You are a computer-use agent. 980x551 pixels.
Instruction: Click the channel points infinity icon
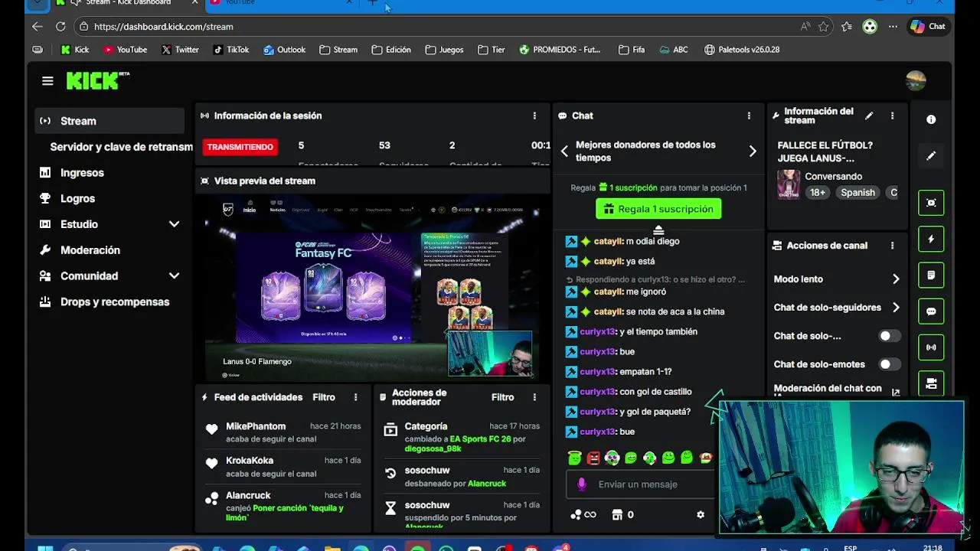(x=583, y=515)
